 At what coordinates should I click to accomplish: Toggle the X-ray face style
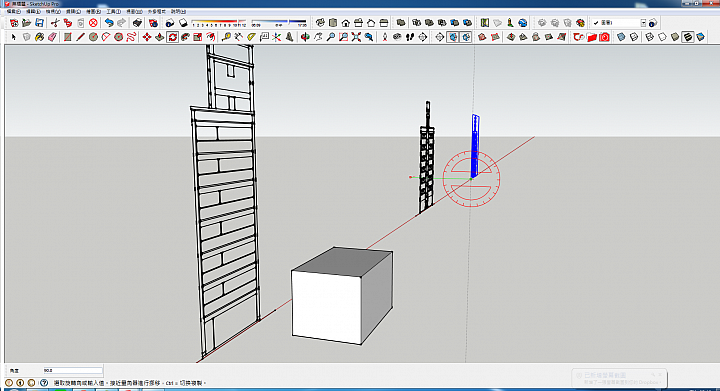click(621, 37)
